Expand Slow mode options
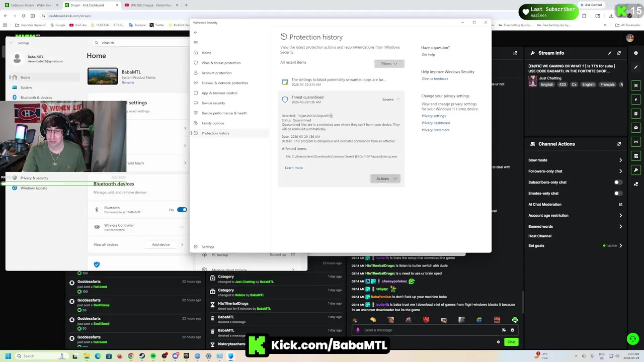Screen dimensions: 644x362 tap(620, 160)
